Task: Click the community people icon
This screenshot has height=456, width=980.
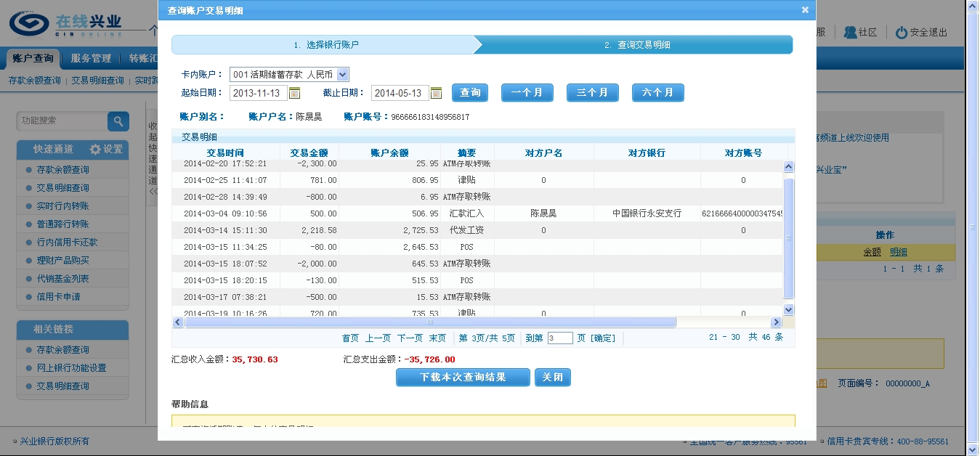Action: 850,33
